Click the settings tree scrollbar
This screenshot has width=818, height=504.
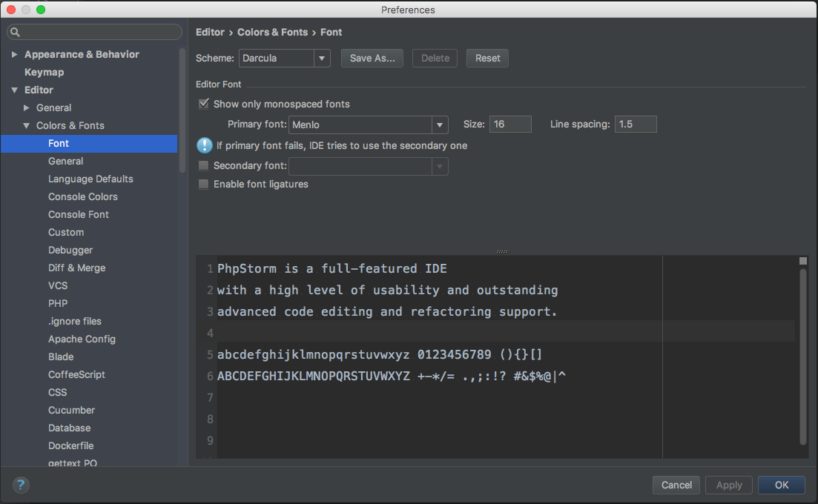[x=182, y=110]
